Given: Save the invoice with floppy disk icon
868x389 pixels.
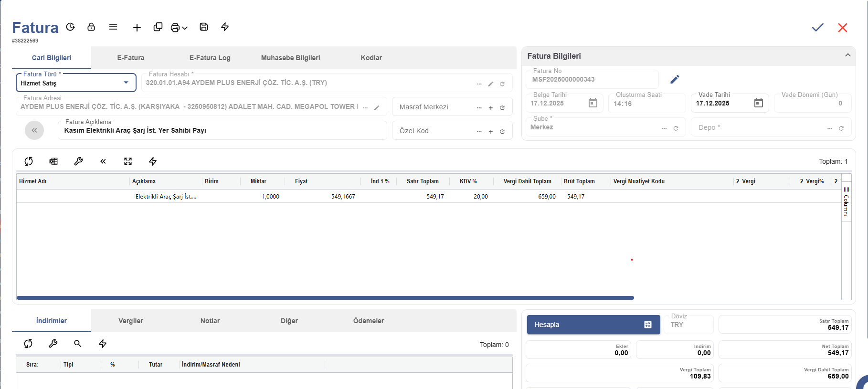Looking at the screenshot, I should coord(204,27).
